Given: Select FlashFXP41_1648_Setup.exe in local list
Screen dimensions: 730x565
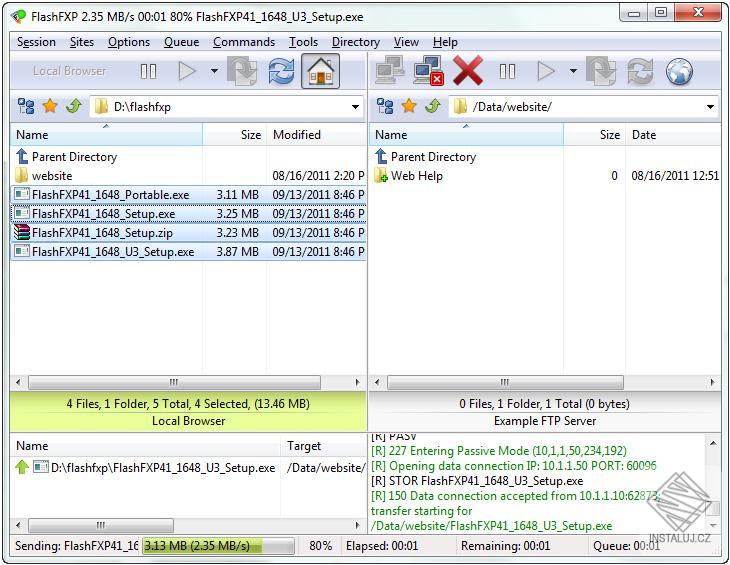Looking at the screenshot, I should (x=189, y=214).
